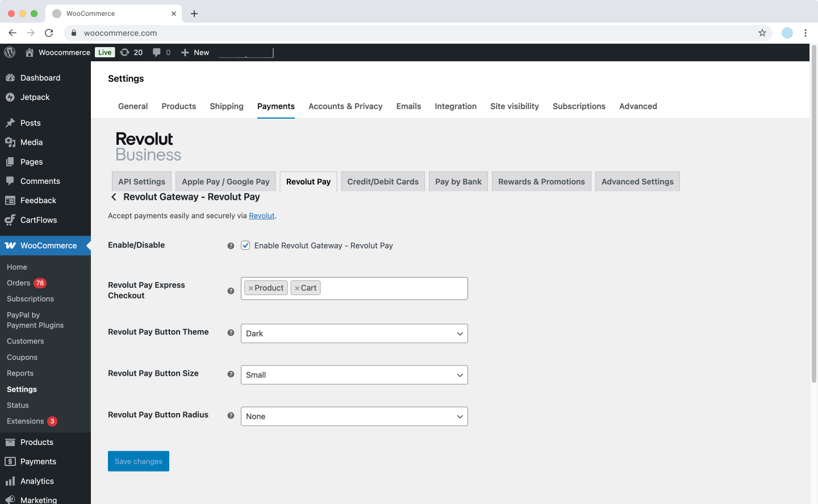Open the Revolut Pay Button Size dropdown
818x504 pixels.
point(354,375)
